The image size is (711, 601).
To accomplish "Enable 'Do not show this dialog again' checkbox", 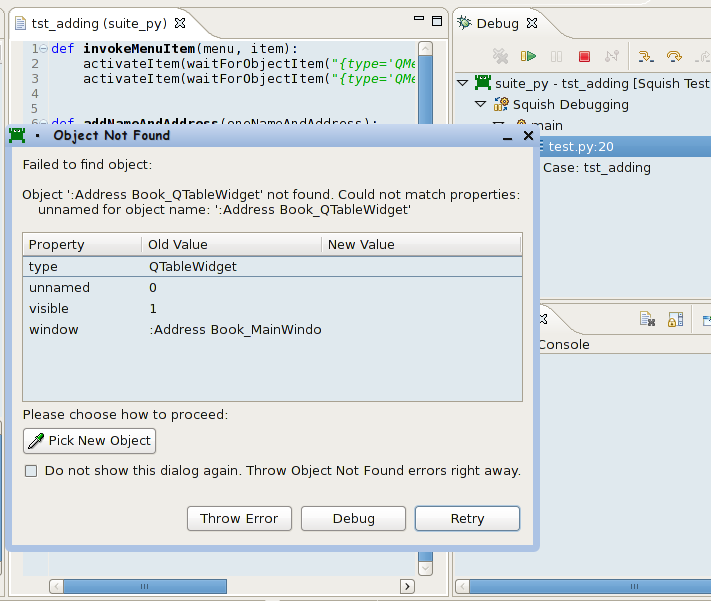I will [31, 471].
